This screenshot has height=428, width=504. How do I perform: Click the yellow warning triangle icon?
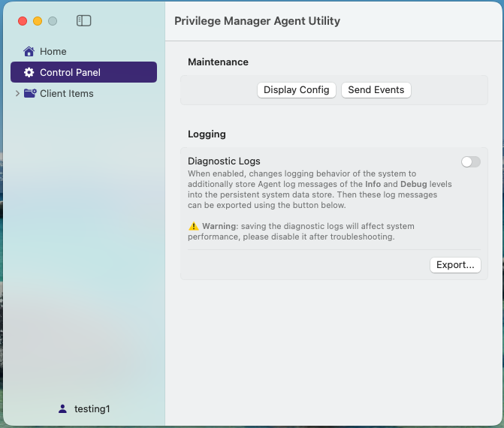pos(194,226)
